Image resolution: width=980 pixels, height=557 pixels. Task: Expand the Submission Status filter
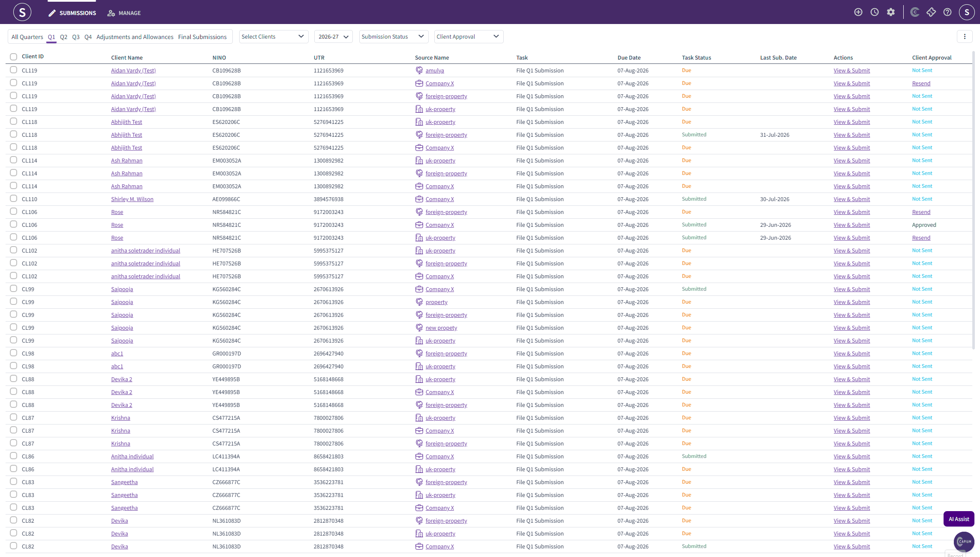[x=394, y=36]
